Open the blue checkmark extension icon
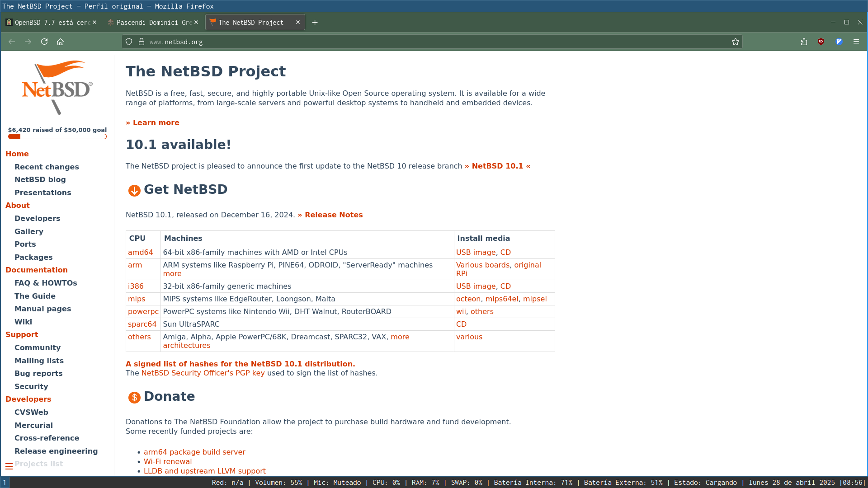The image size is (868, 488). [839, 42]
